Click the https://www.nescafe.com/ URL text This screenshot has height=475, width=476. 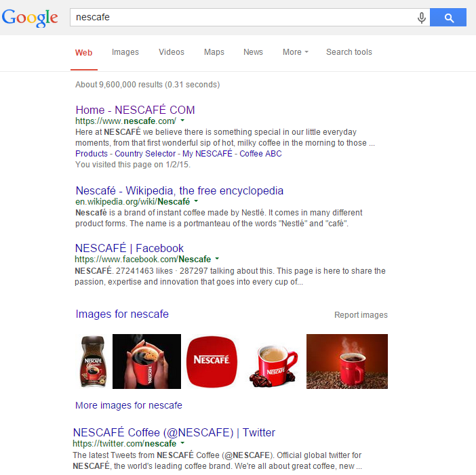tap(125, 121)
